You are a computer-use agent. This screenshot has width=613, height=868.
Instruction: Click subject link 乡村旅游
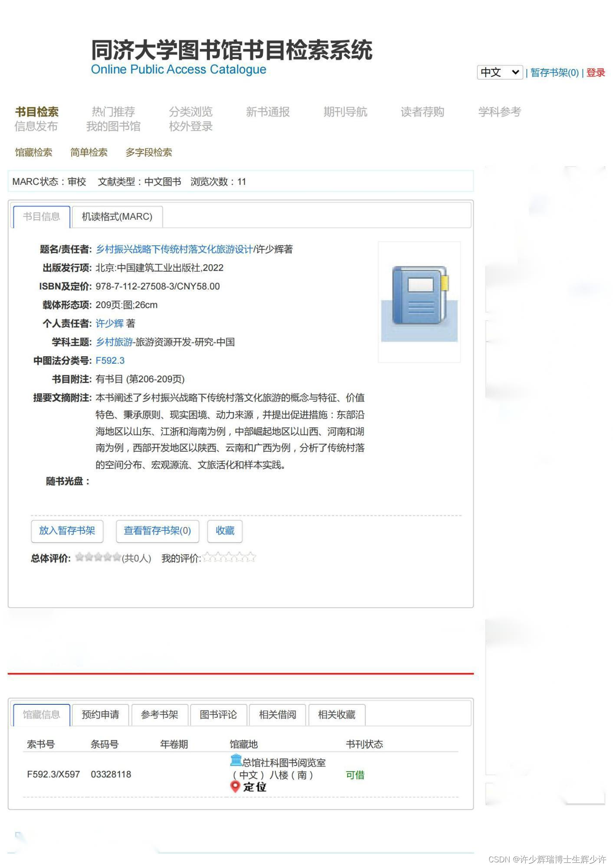(114, 342)
